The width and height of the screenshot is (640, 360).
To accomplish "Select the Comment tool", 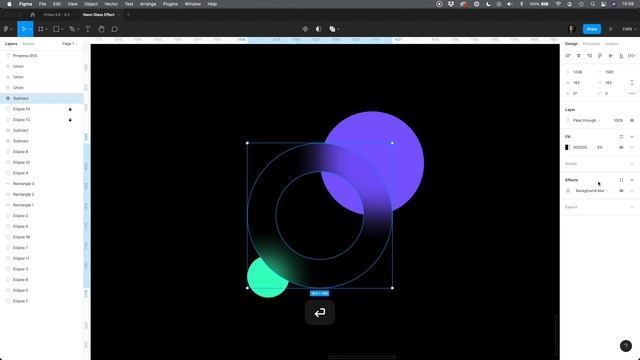I will [115, 29].
